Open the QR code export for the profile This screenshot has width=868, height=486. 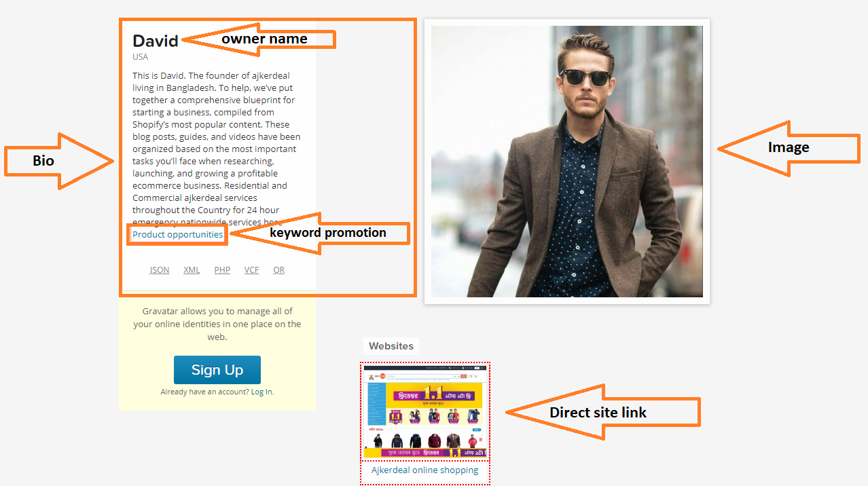pos(278,269)
